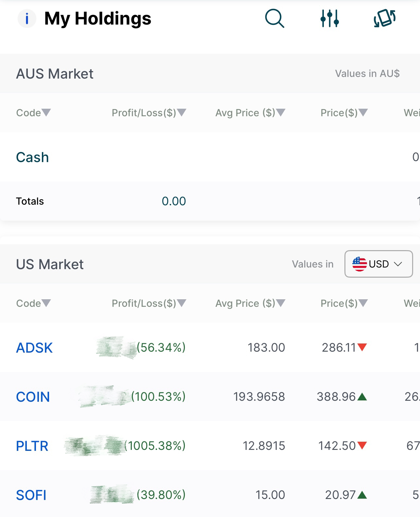Screen dimensions: 420x517
Task: Tap SOFI current price 20.97
Action: (341, 495)
